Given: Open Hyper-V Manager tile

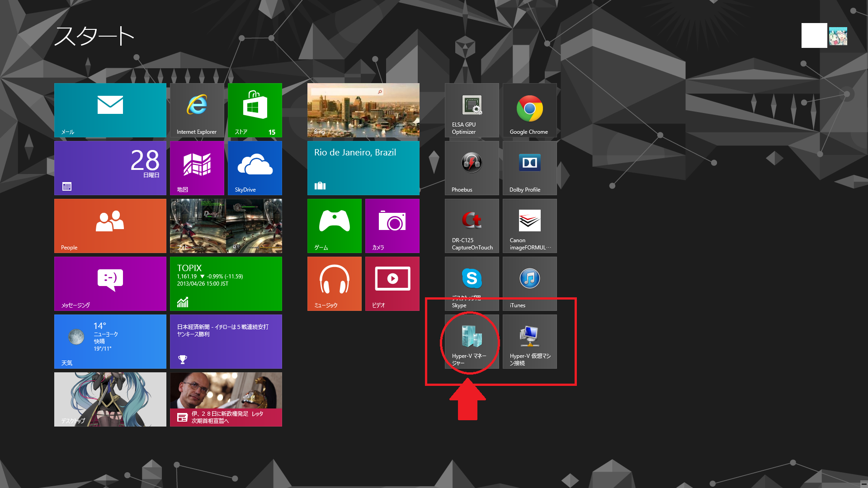Looking at the screenshot, I should pos(472,341).
